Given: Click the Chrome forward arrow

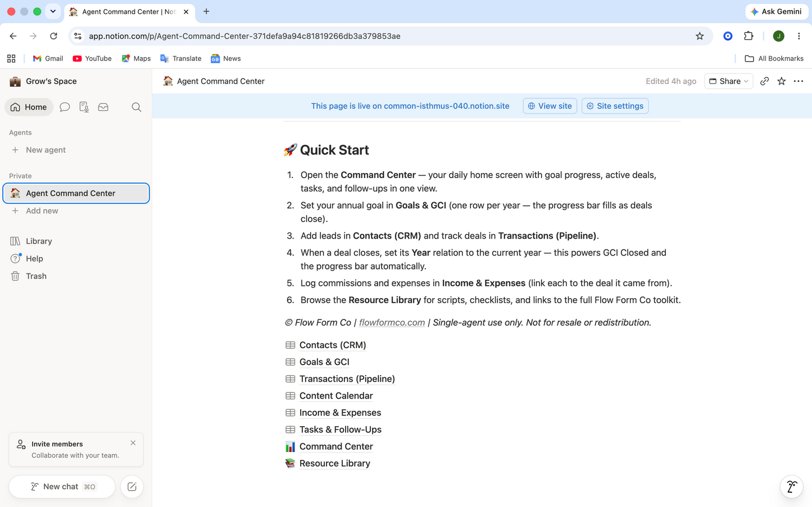Looking at the screenshot, I should click(x=33, y=36).
